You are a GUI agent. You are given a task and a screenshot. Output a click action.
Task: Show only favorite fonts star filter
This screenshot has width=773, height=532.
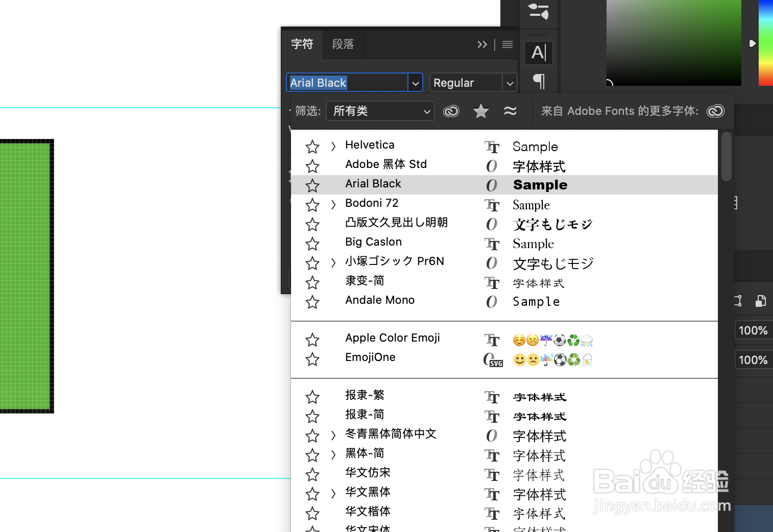tap(481, 111)
